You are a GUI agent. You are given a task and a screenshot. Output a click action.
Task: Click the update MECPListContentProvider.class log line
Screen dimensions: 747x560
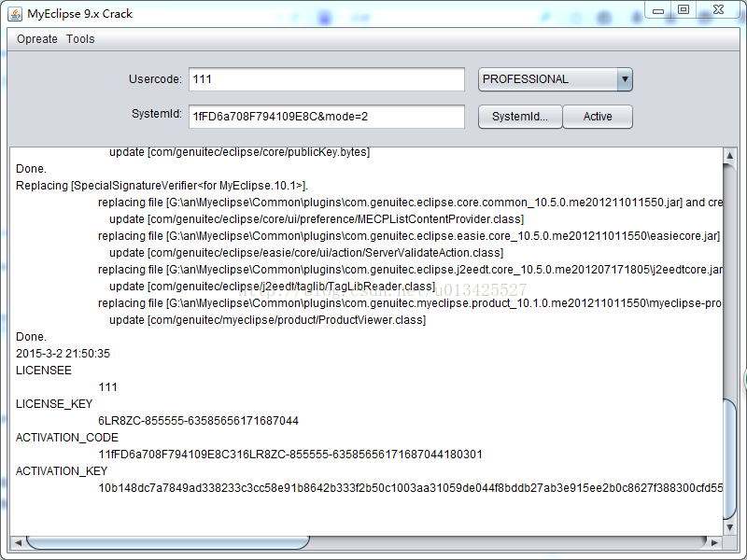point(317,219)
